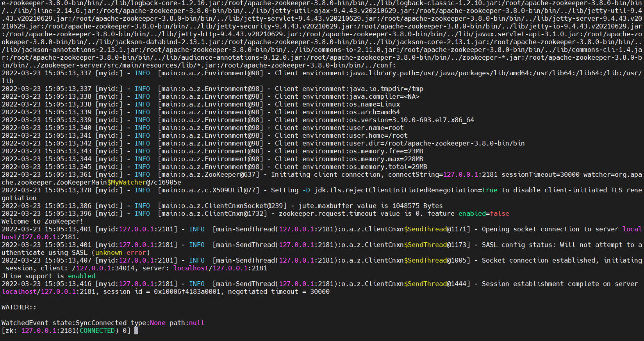644x341 pixels.
Task: Click the 'user.home=/root' entry
Action: coord(378,135)
